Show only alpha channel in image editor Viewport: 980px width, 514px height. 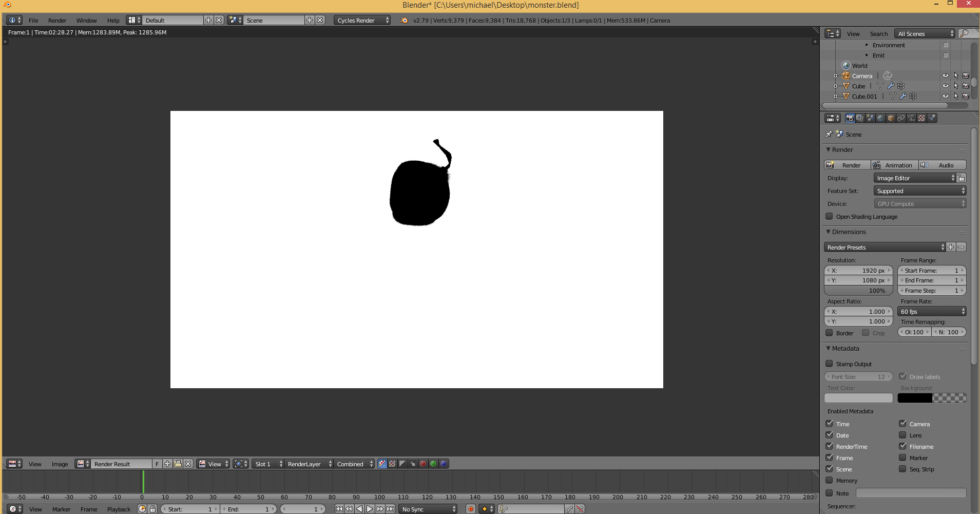(402, 464)
